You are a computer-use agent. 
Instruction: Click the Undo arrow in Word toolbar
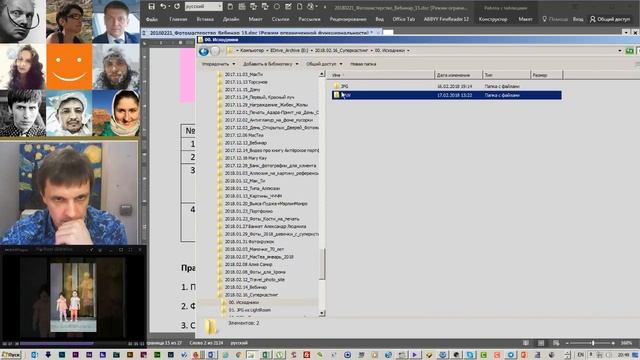[x=163, y=7]
